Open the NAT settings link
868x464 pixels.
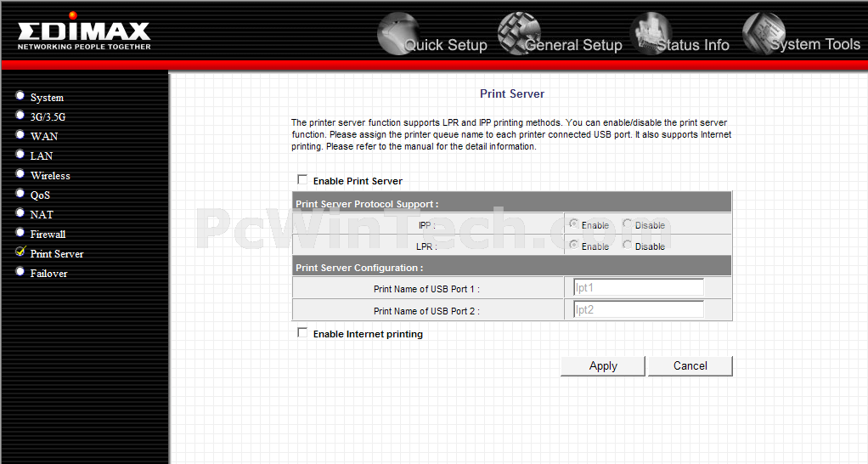pos(42,215)
